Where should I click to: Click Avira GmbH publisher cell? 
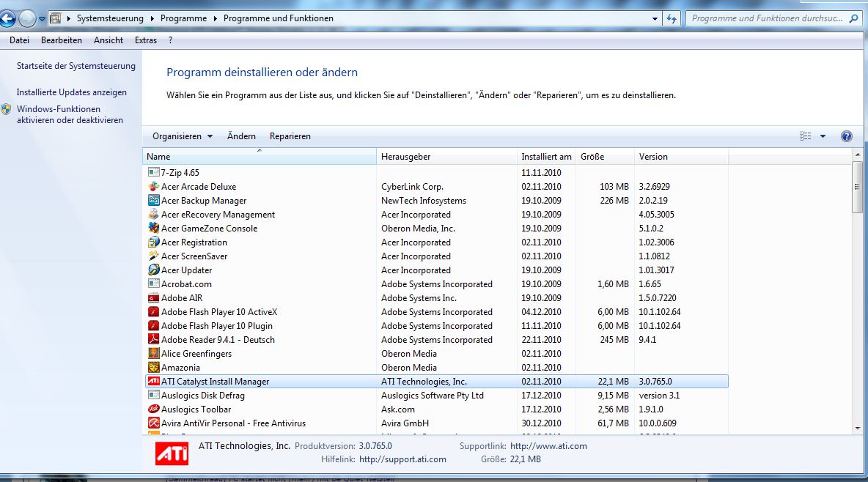tap(405, 423)
